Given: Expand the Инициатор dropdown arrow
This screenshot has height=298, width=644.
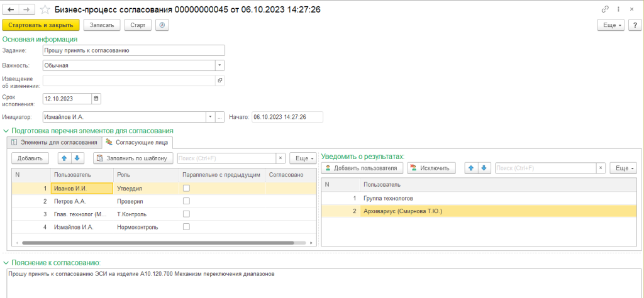Looking at the screenshot, I should pos(210,117).
